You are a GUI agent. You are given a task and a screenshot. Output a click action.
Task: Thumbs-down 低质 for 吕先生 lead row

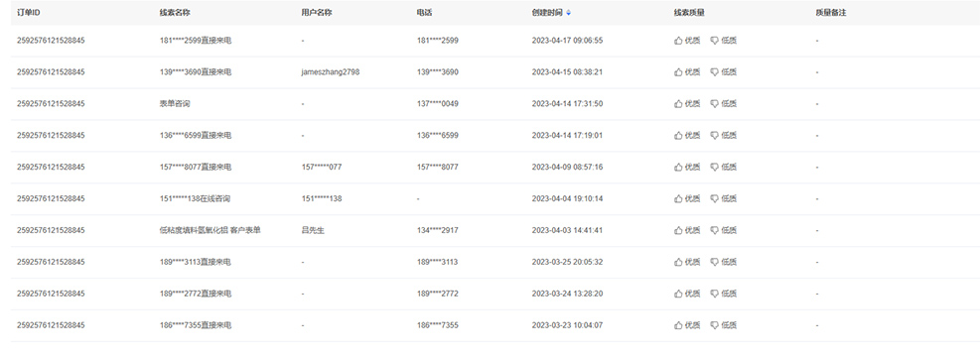tap(724, 230)
